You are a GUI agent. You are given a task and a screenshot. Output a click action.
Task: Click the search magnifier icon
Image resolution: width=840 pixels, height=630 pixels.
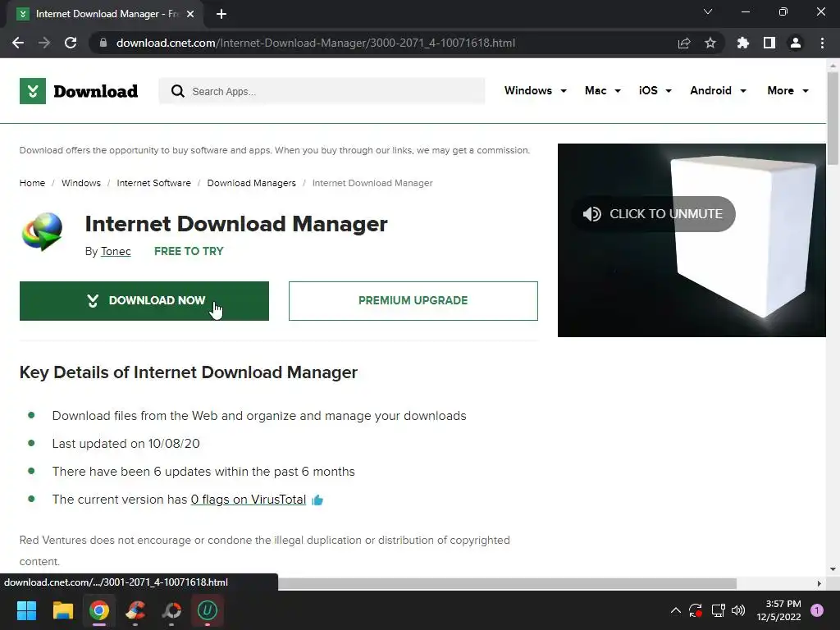coord(178,91)
